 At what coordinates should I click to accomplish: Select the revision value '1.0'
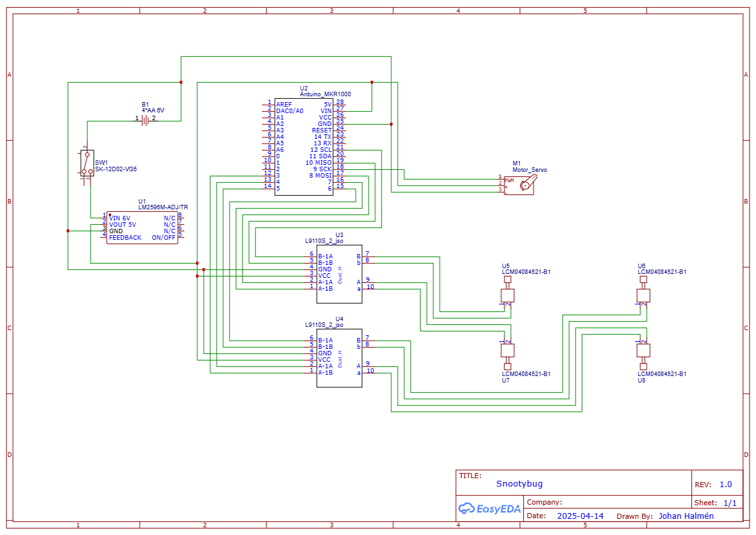pos(726,485)
